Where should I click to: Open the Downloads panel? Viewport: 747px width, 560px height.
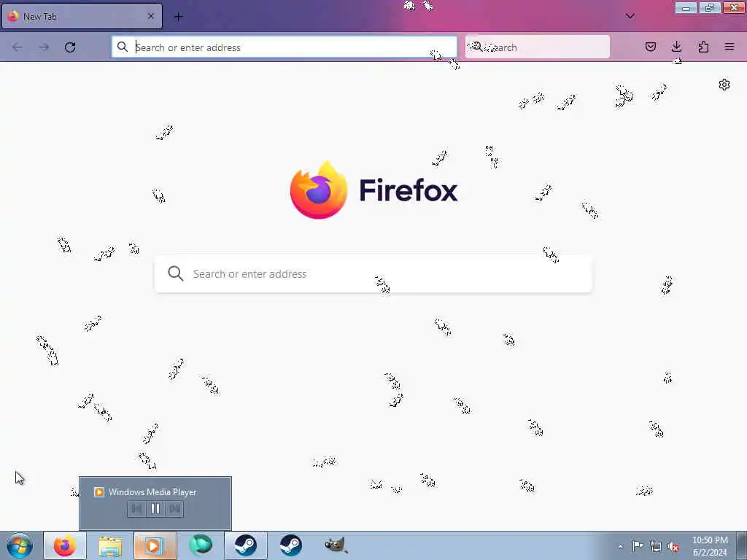click(676, 47)
